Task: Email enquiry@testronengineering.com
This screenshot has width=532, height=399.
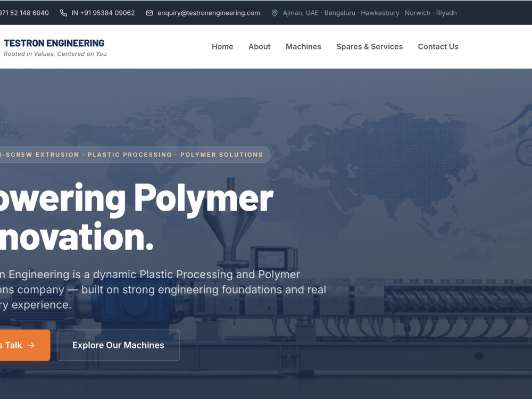Action: [209, 13]
